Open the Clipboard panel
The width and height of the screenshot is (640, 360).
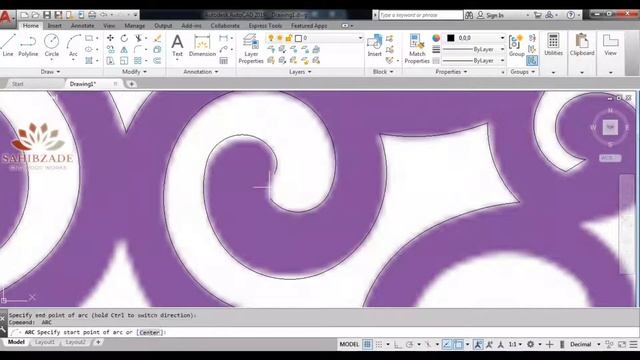[582, 45]
